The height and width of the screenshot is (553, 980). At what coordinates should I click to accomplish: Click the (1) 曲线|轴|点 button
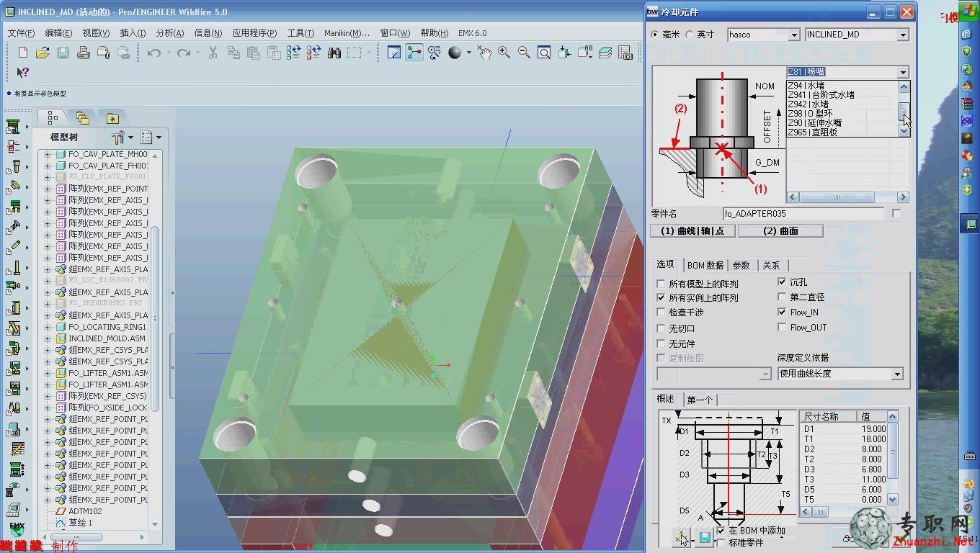pyautogui.click(x=692, y=231)
